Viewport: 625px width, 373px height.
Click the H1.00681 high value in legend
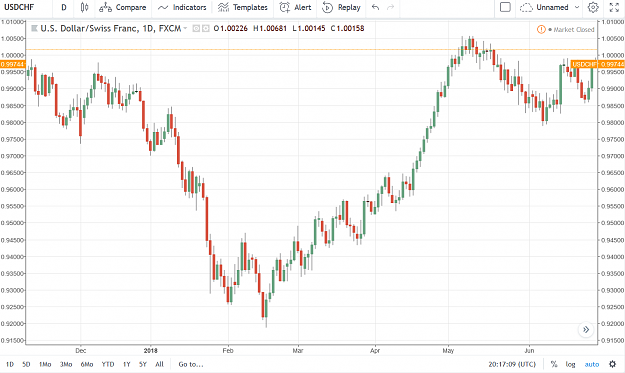[x=270, y=28]
